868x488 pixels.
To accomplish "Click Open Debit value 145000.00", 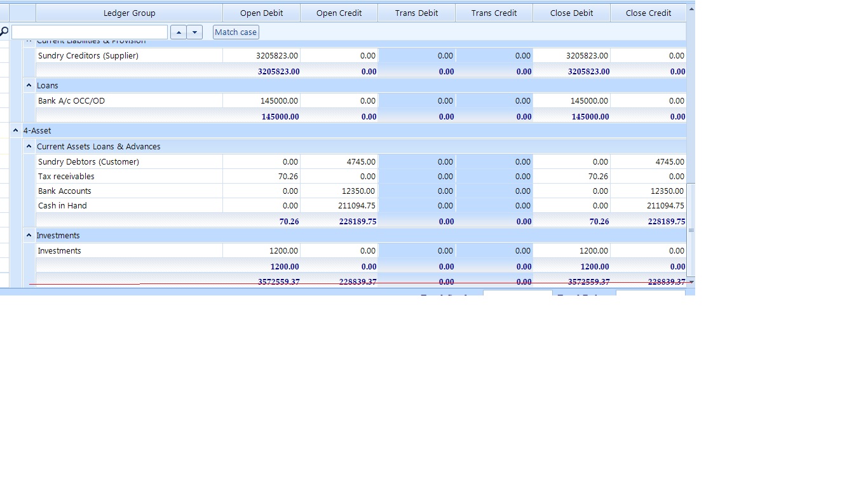I will (279, 100).
